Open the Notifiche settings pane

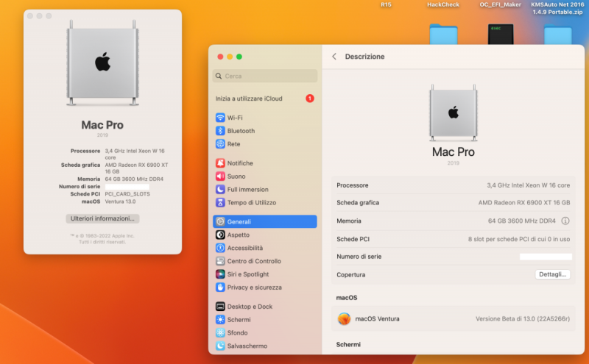click(239, 163)
